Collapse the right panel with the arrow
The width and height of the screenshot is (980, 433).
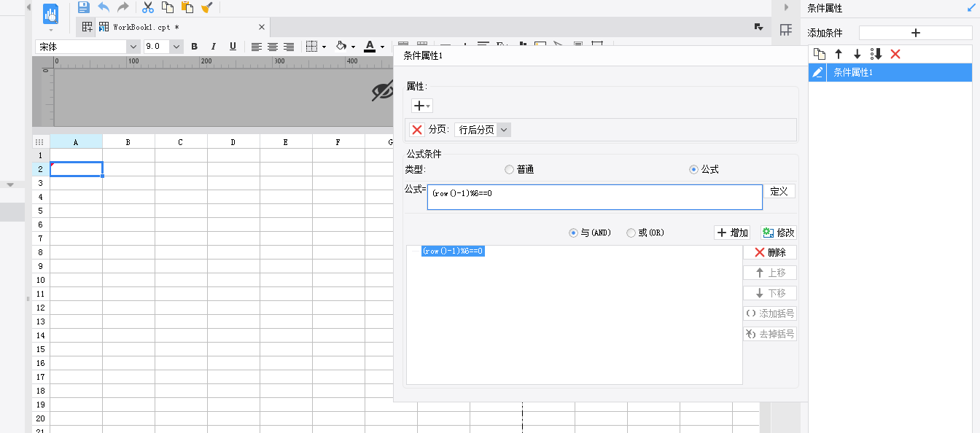(x=786, y=7)
